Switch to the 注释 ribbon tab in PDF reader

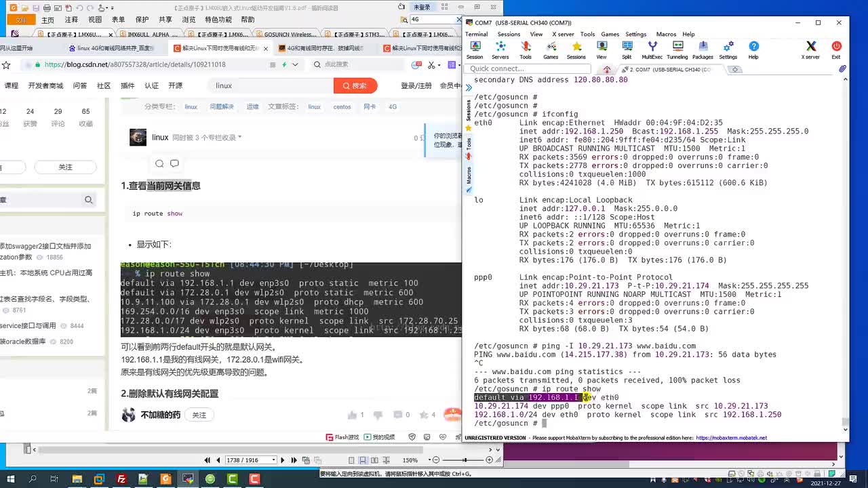coord(71,20)
